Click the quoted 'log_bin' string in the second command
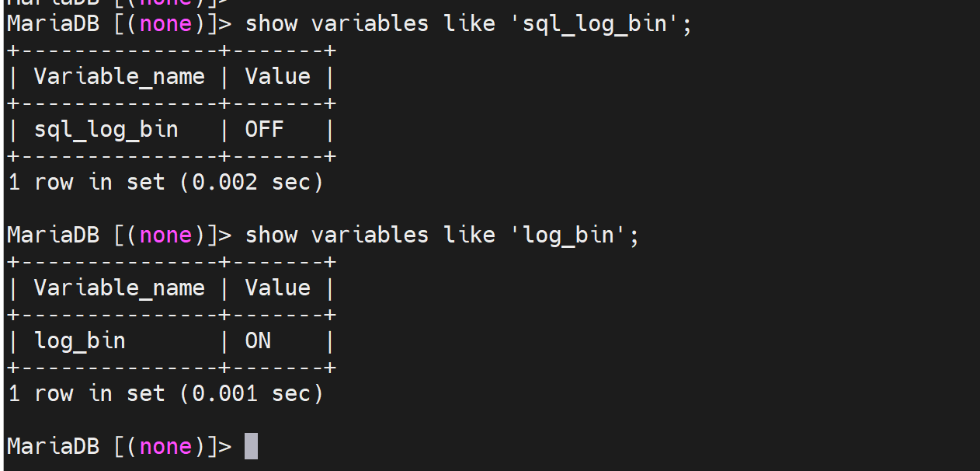The height and width of the screenshot is (471, 980). click(568, 235)
